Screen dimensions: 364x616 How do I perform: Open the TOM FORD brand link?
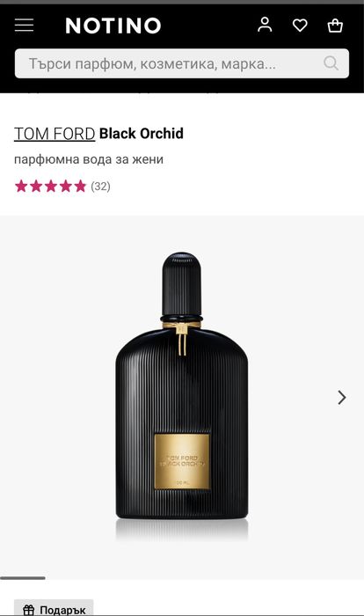[55, 134]
